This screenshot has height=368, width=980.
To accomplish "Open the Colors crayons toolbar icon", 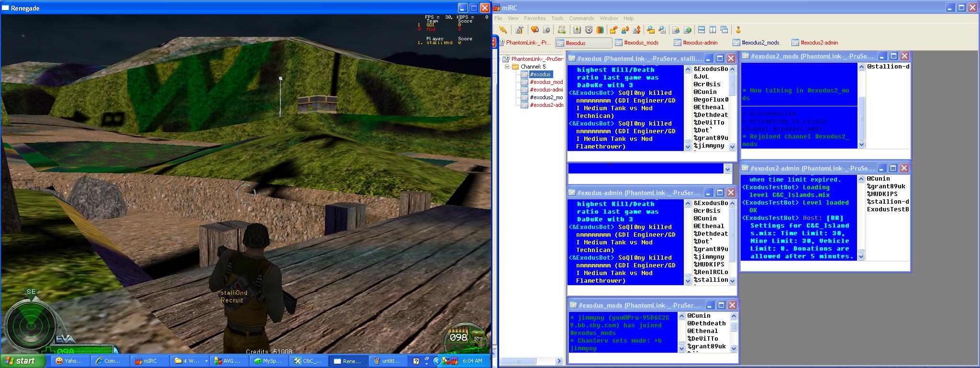I will tap(600, 30).
